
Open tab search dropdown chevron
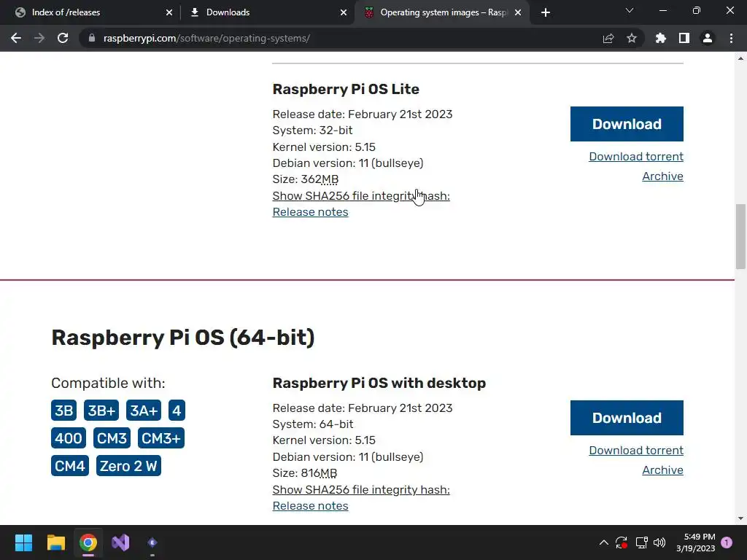point(630,10)
